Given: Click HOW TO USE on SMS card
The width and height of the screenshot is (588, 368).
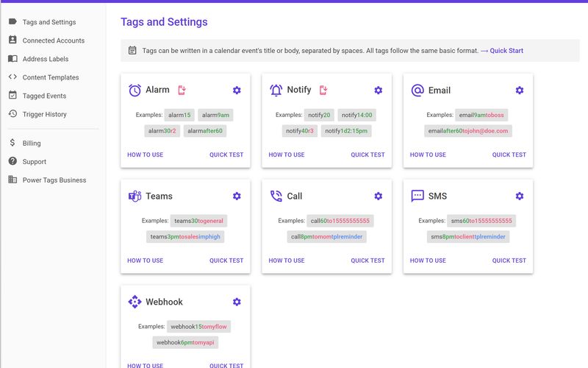Looking at the screenshot, I should (428, 261).
